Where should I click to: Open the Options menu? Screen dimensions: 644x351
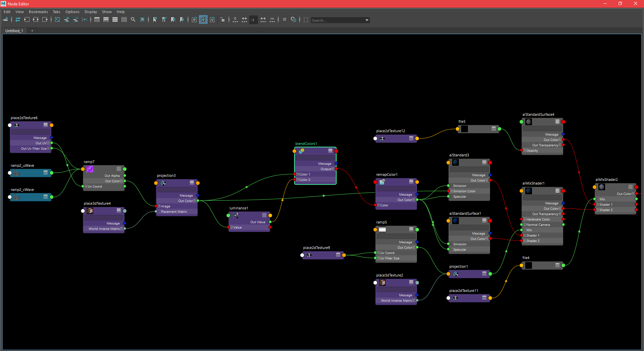[72, 12]
